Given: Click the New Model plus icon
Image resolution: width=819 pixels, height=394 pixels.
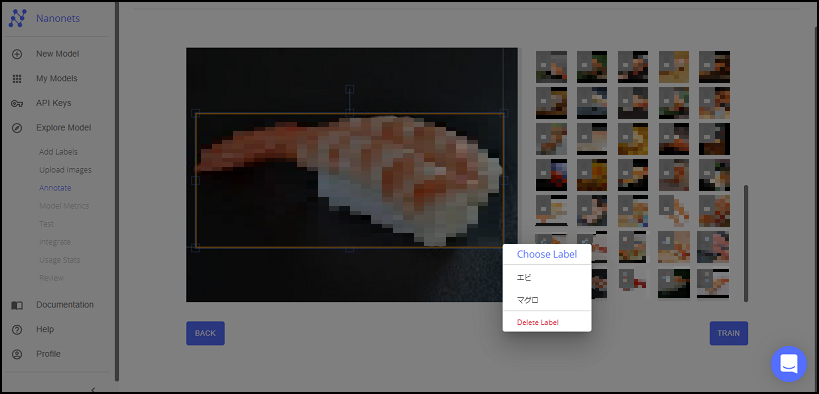Looking at the screenshot, I should pos(17,54).
